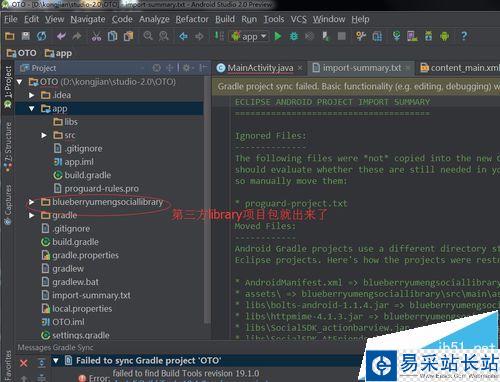Image resolution: width=500 pixels, height=382 pixels.
Task: Redo with the gray forward arrow icon
Action: click(77, 36)
